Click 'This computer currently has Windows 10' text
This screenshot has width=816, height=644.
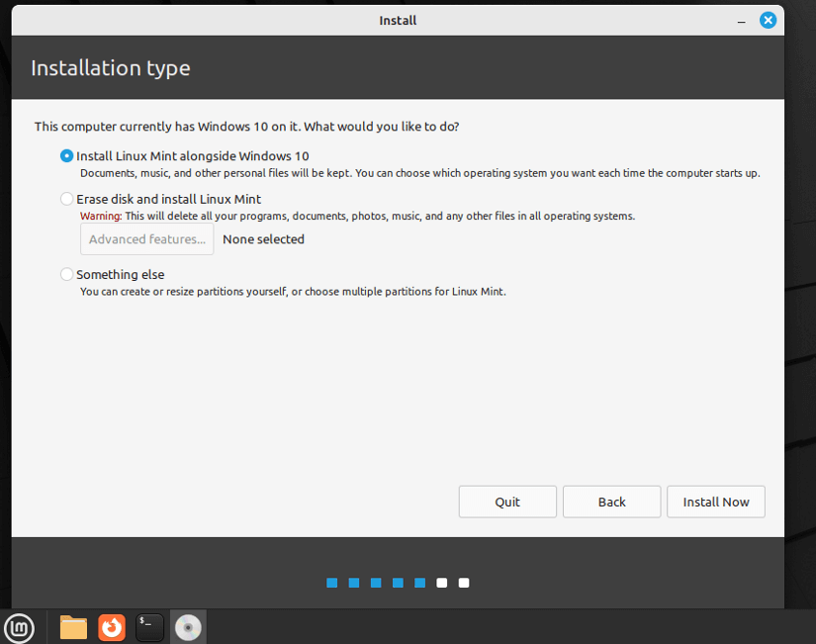[x=246, y=127]
